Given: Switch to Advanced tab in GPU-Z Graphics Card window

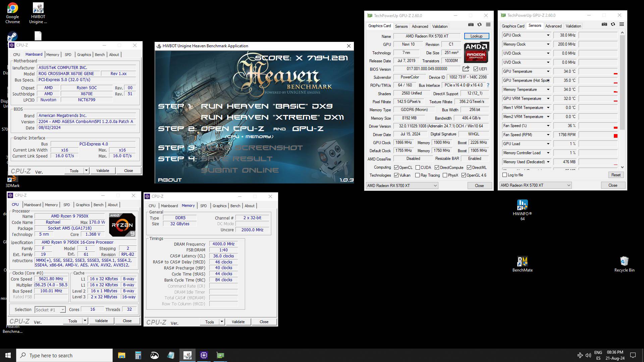Looking at the screenshot, I should (420, 26).
